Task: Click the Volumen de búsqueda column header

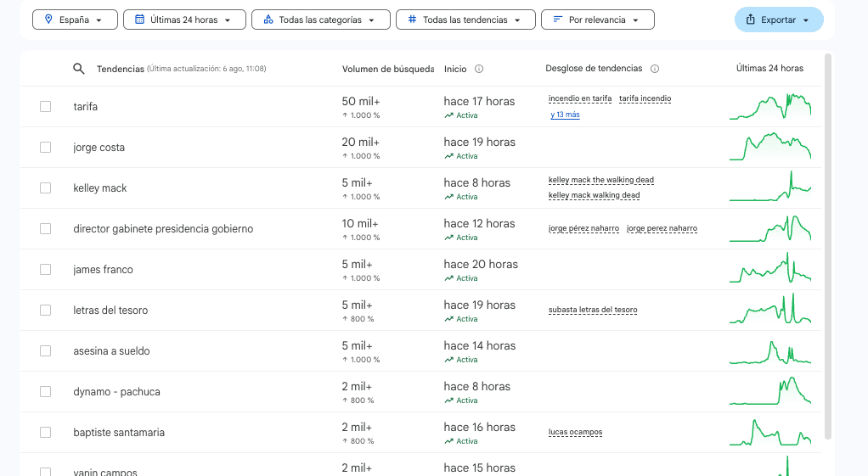Action: (388, 69)
